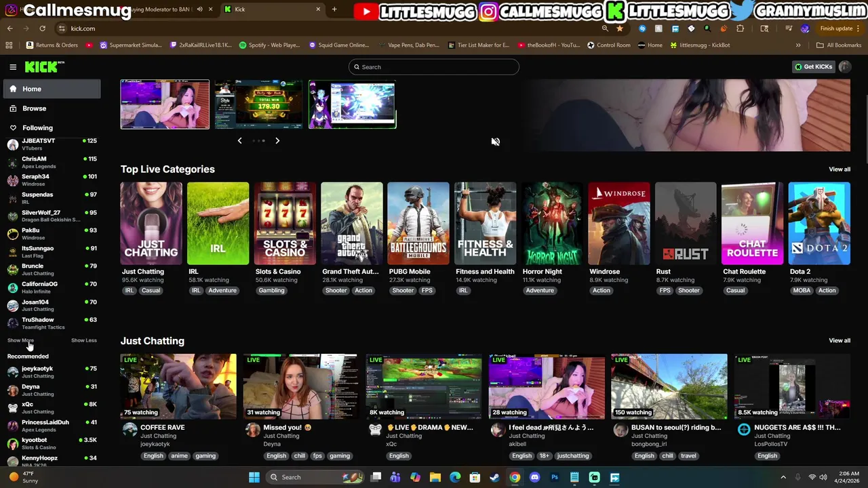
Task: Open xQc recommended channel in sidebar
Action: pyautogui.click(x=52, y=407)
